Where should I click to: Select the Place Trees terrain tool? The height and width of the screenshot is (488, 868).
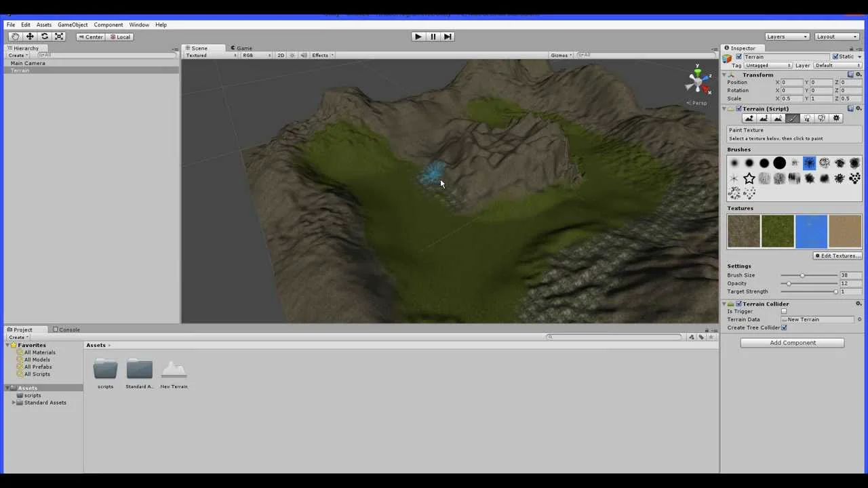point(807,119)
